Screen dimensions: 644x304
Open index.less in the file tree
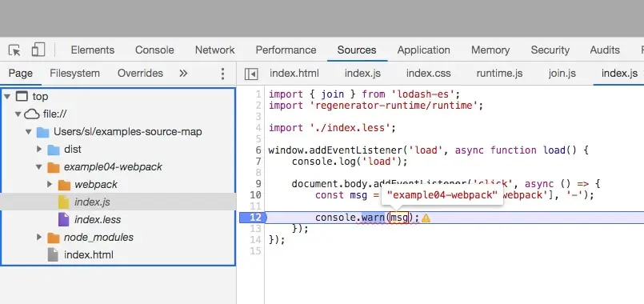coord(98,220)
